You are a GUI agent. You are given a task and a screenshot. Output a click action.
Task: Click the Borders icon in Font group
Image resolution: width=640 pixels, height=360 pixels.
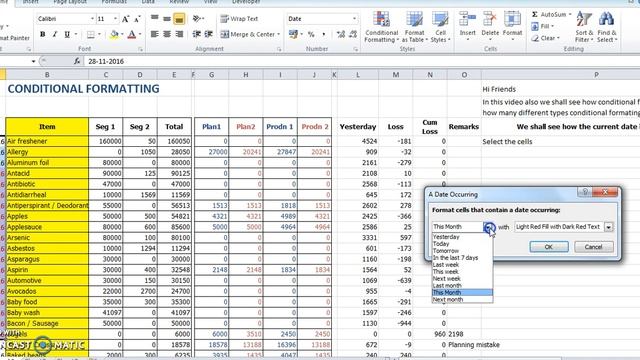pyautogui.click(x=91, y=35)
